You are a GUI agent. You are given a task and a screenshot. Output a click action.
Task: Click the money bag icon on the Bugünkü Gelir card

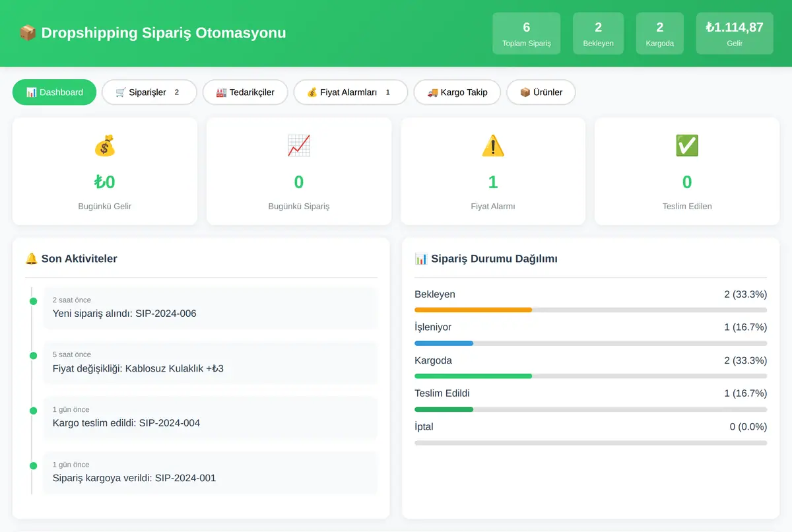tap(105, 145)
